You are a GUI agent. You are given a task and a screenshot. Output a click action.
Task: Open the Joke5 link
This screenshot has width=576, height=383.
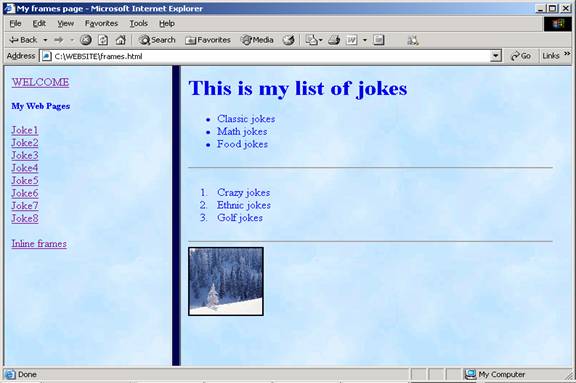point(25,181)
